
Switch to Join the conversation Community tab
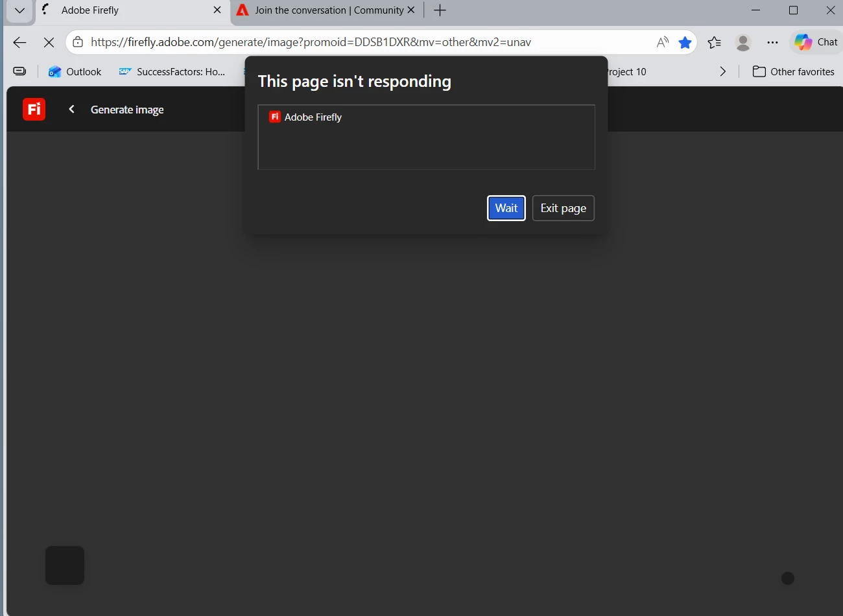coord(328,10)
